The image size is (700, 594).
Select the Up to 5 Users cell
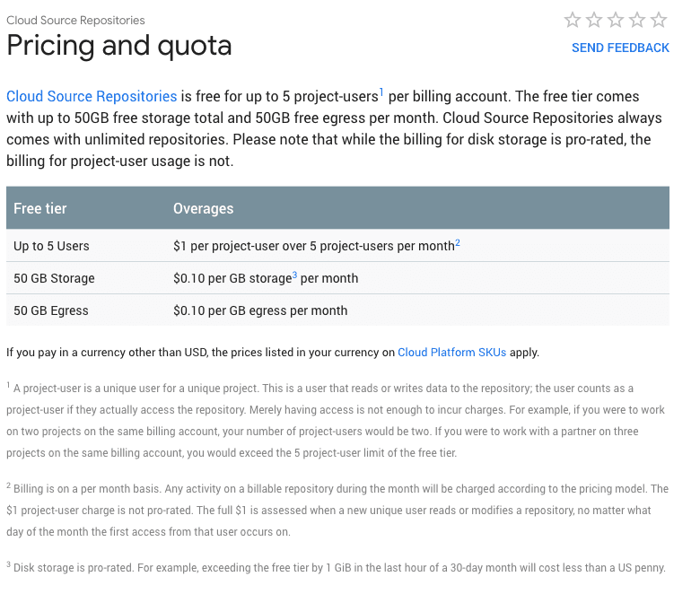click(x=51, y=246)
